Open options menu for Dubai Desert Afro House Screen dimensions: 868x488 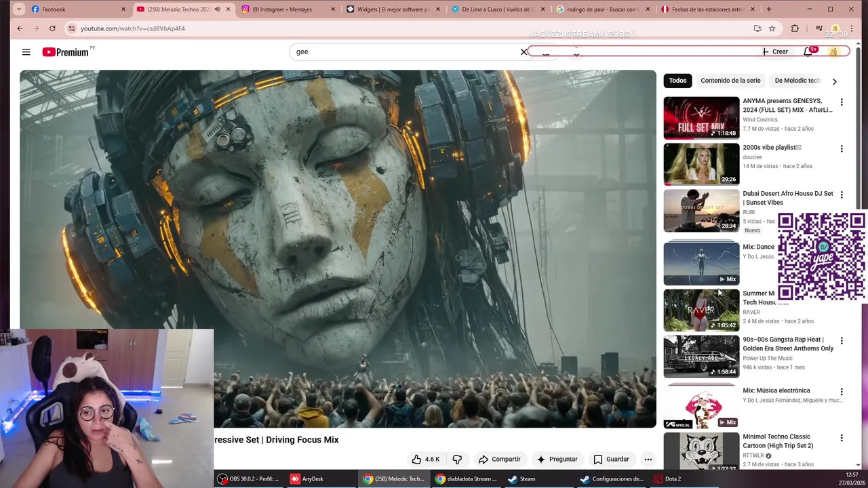(842, 195)
